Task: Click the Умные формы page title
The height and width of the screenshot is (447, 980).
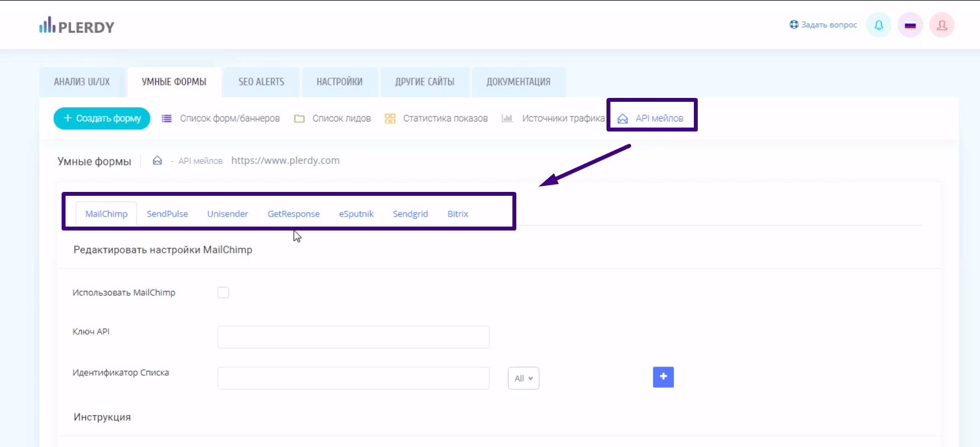Action: 94,162
